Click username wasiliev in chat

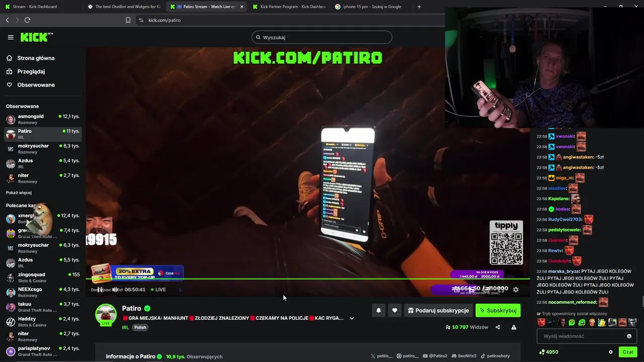tap(557, 189)
